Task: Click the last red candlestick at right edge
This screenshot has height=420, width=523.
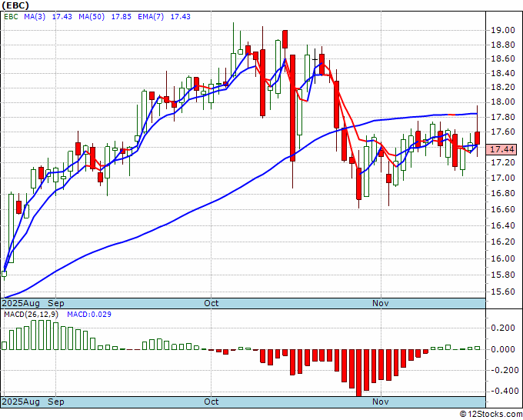Action: 478,138
